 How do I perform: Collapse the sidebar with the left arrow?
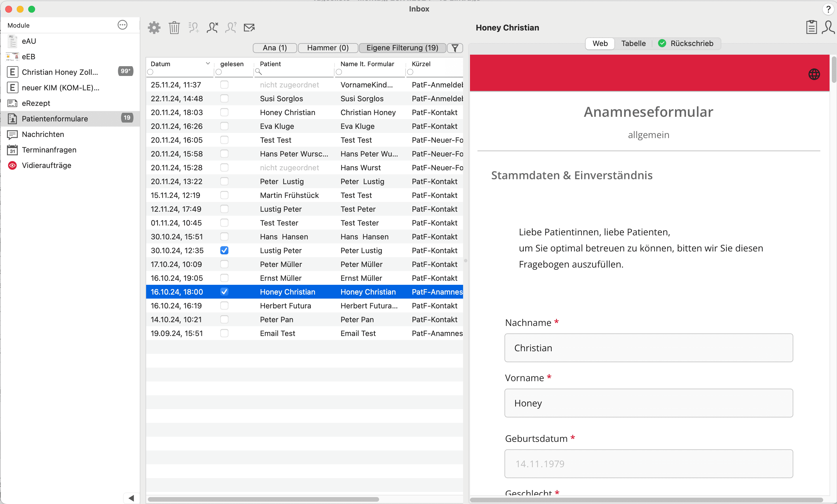131,498
